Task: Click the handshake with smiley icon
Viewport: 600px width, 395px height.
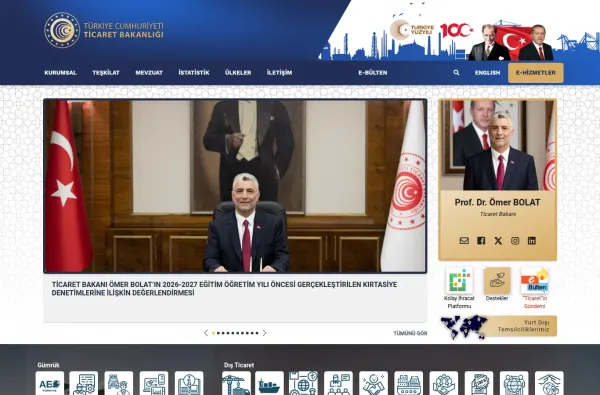Action: [373, 383]
